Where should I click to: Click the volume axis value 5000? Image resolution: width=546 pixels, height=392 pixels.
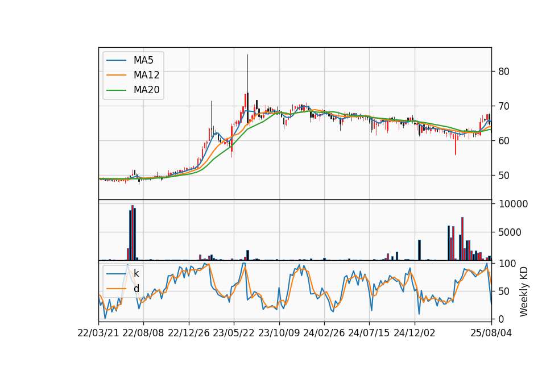tap(510, 232)
